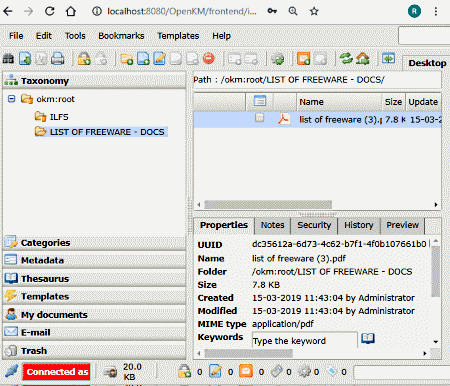Click the red Delete toolbar icon
Screen dimensions: 450x386
click(209, 59)
